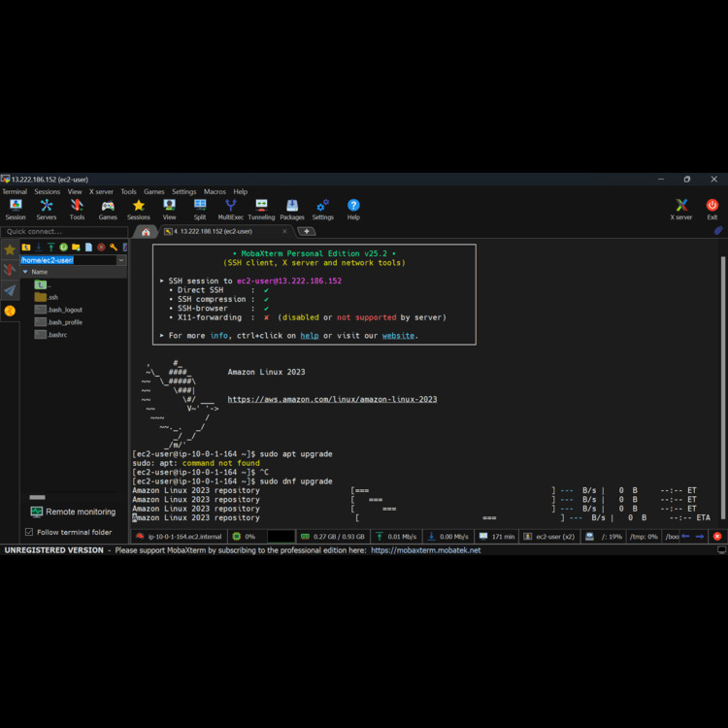Refresh the SFTP folder with green icon
Screen dimensions: 728x728
click(64, 247)
